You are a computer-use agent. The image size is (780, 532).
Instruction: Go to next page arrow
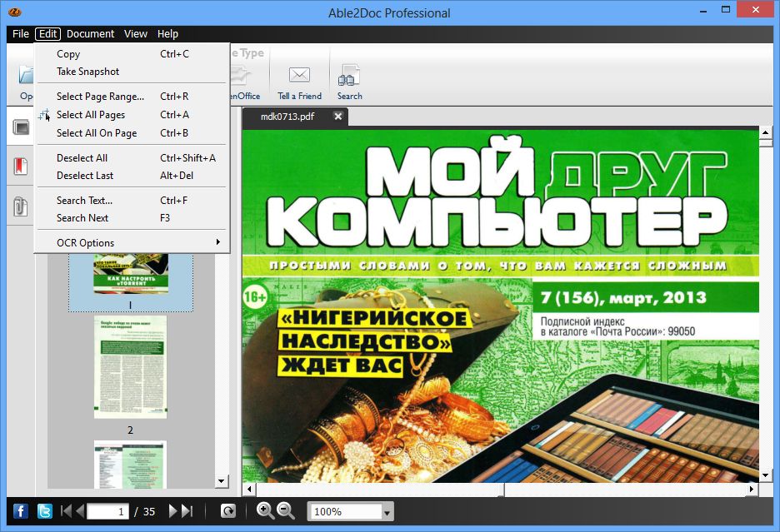172,510
